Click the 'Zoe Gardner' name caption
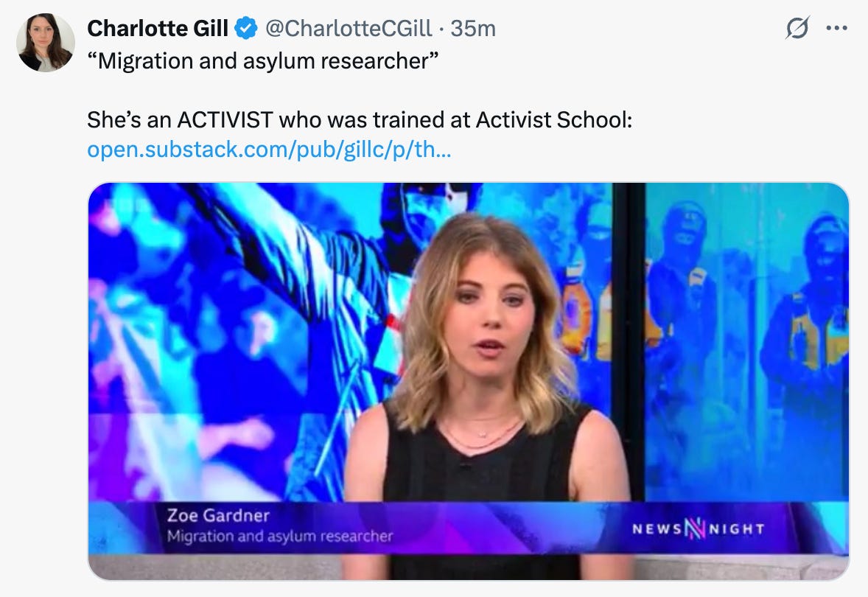The width and height of the screenshot is (868, 597). coord(218,516)
